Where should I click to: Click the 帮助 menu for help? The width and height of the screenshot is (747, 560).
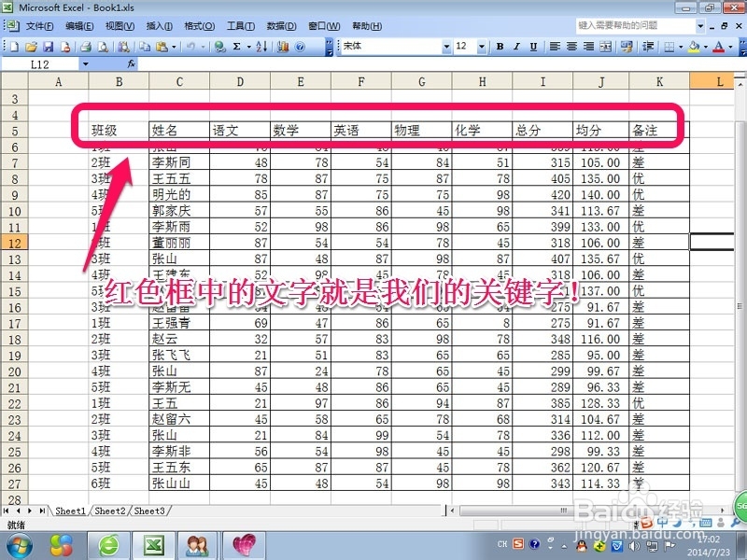click(x=364, y=27)
